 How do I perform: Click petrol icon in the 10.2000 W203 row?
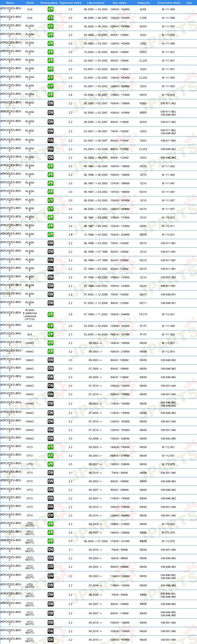50,52
